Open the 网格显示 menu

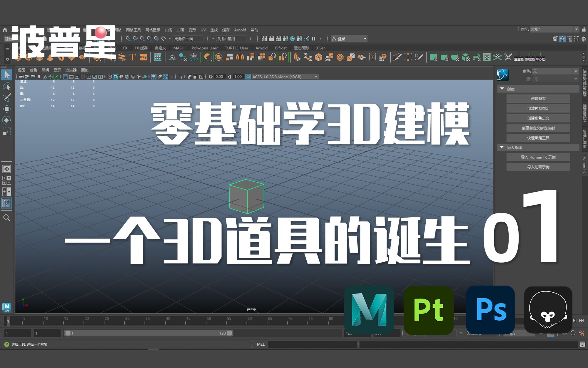pos(153,30)
